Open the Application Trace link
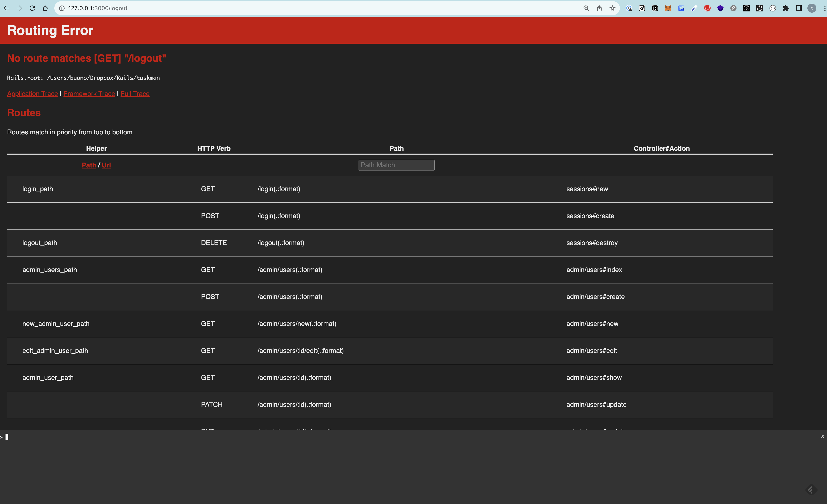The image size is (827, 504). [32, 94]
